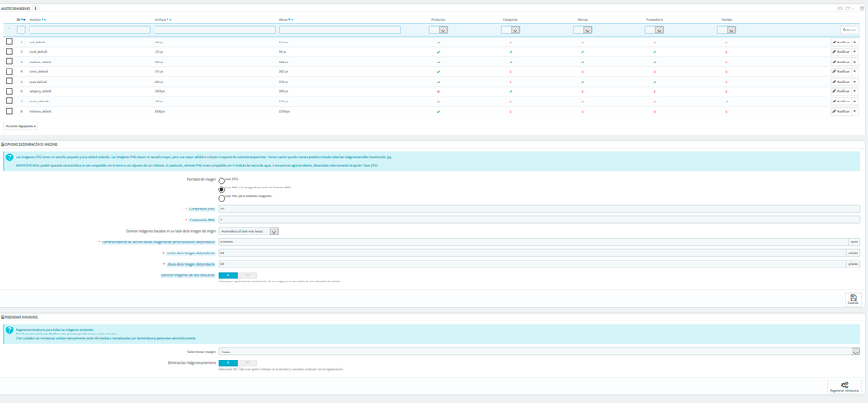Open the Acciones Agrupadas bulk menu
Image resolution: width=868 pixels, height=403 pixels.
pyautogui.click(x=21, y=126)
